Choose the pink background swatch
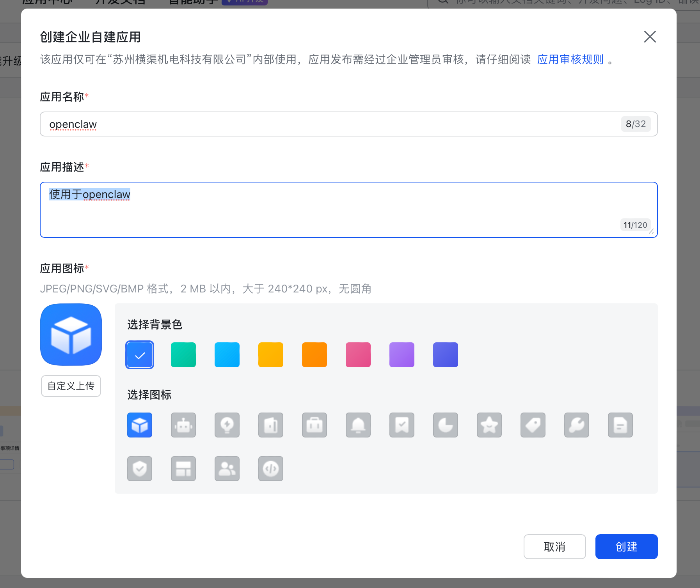Screen dimensions: 700x588 [x=358, y=354]
